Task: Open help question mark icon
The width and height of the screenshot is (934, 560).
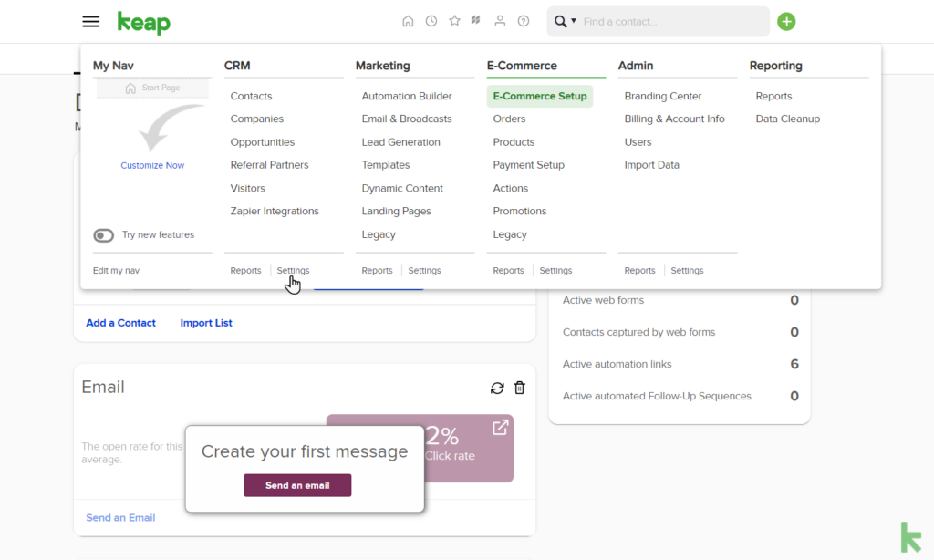Action: click(x=523, y=22)
